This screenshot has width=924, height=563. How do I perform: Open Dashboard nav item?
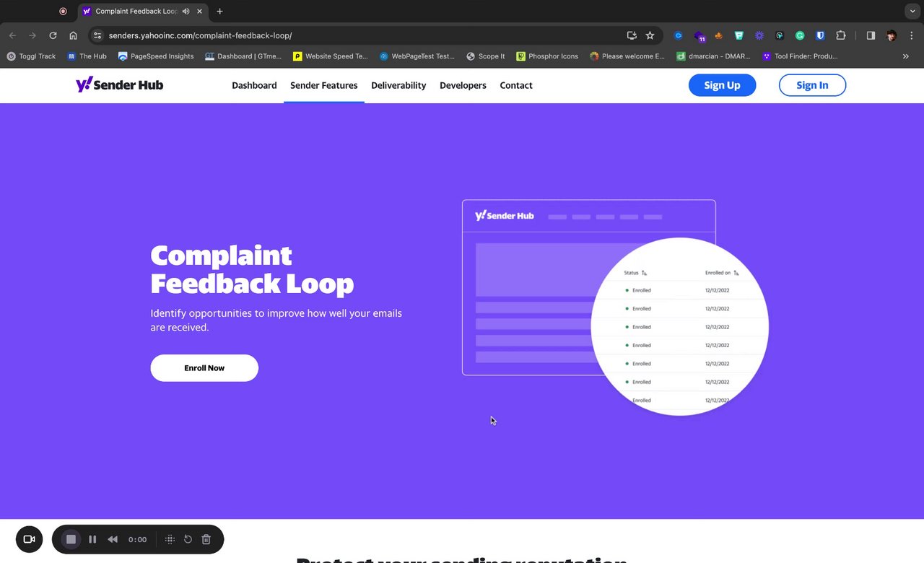tap(254, 85)
